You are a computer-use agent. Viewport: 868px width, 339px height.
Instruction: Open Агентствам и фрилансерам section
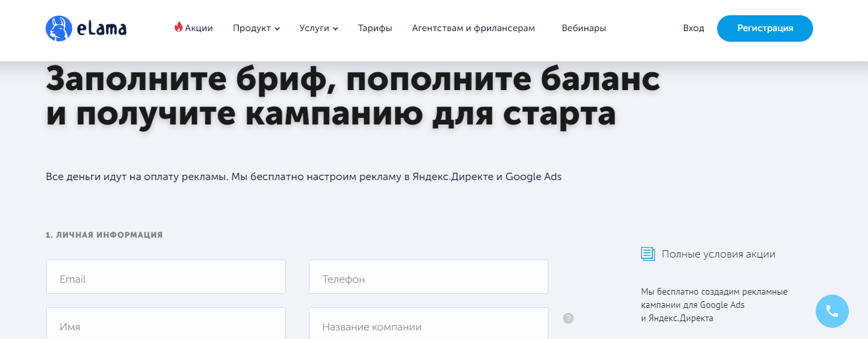click(x=473, y=28)
